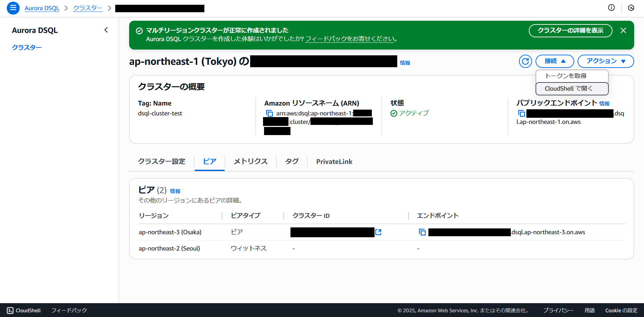Open Cookie の設定 in footer

click(621, 310)
